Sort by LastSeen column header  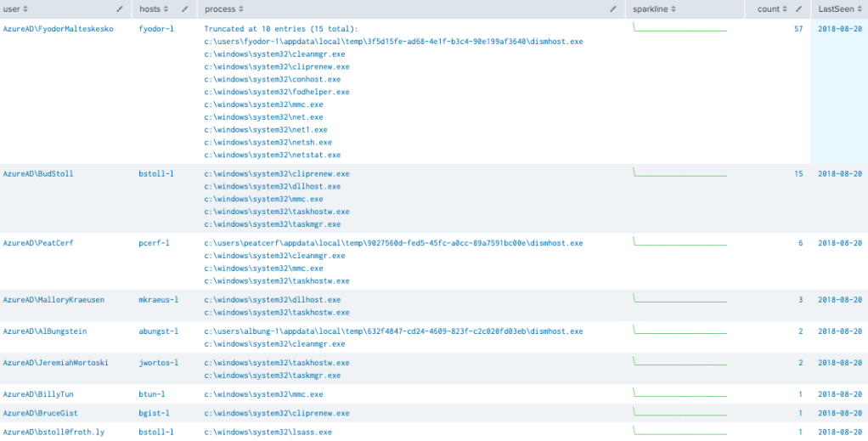coord(834,8)
